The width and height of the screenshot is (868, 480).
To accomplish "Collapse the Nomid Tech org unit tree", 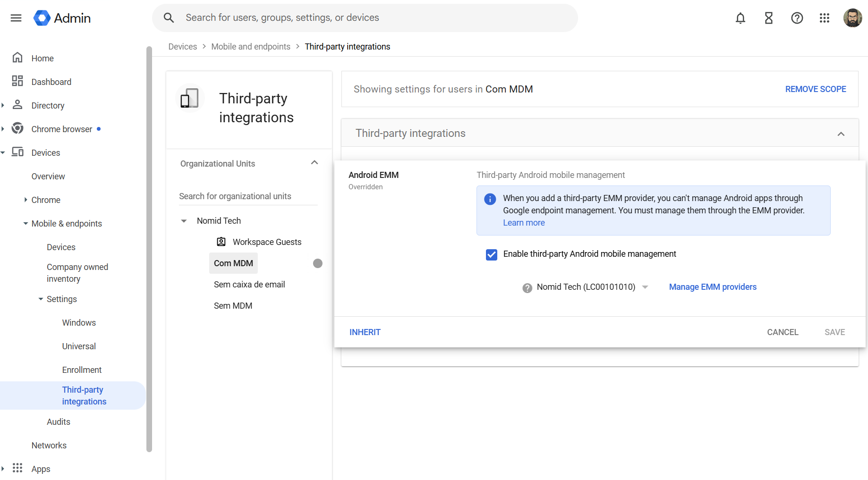I will pos(184,221).
